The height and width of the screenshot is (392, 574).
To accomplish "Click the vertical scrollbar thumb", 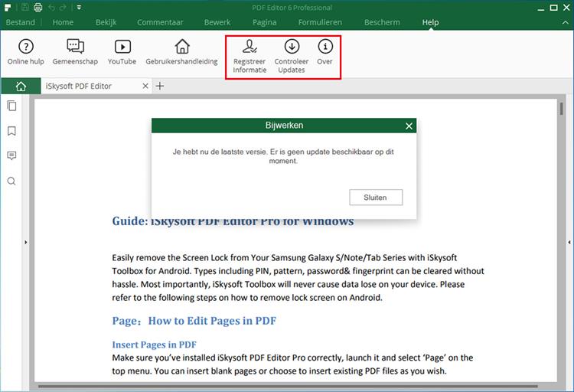I will click(561, 109).
